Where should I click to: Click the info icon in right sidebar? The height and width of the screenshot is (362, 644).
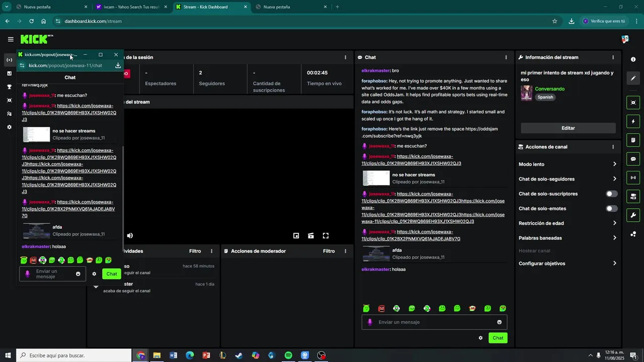point(633,59)
